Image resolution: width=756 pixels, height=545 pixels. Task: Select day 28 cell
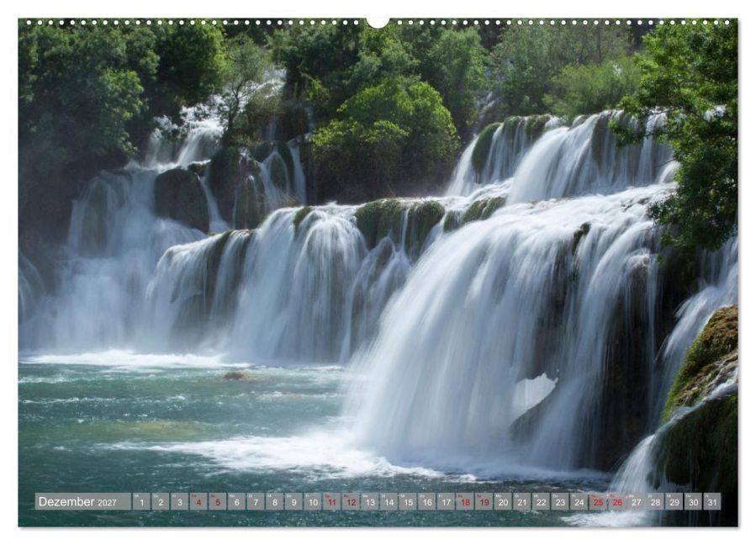pyautogui.click(x=655, y=501)
